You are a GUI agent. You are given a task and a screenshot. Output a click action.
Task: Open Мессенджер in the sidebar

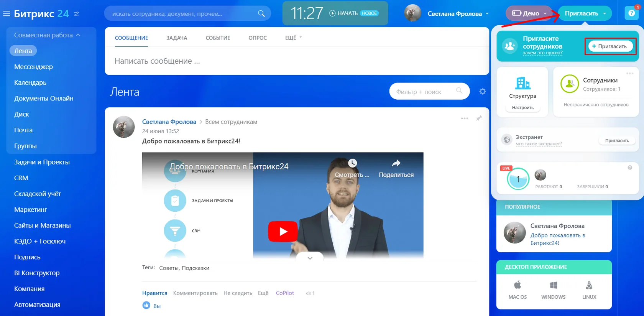point(33,67)
